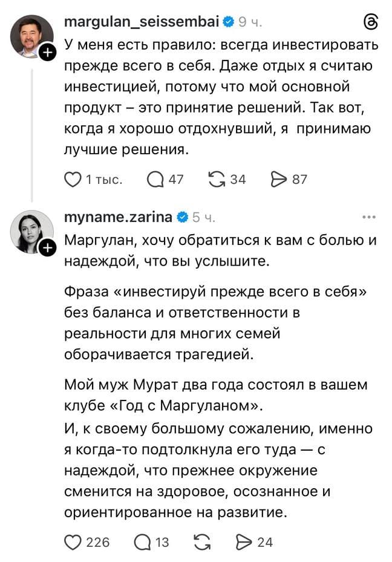This screenshot has height=562, width=392.
Task: Repost Margulan's post (34 reposts)
Action: click(x=216, y=179)
